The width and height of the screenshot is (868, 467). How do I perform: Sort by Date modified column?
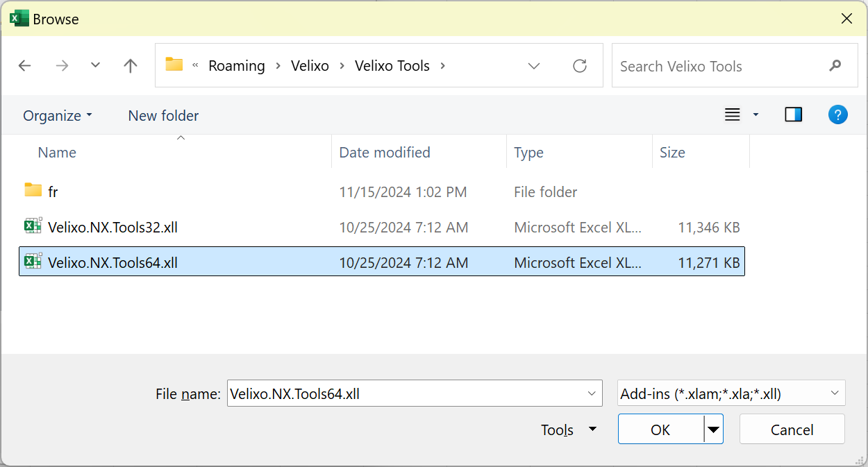click(x=385, y=153)
